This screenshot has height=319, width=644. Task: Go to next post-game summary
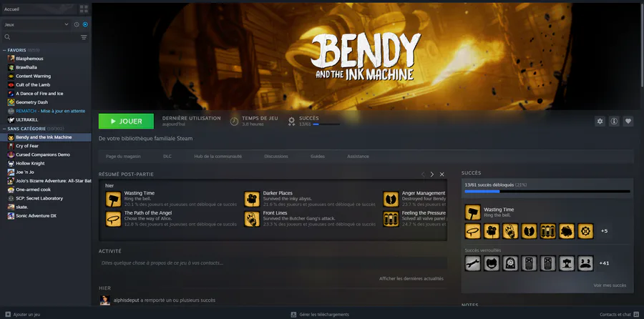click(x=432, y=175)
